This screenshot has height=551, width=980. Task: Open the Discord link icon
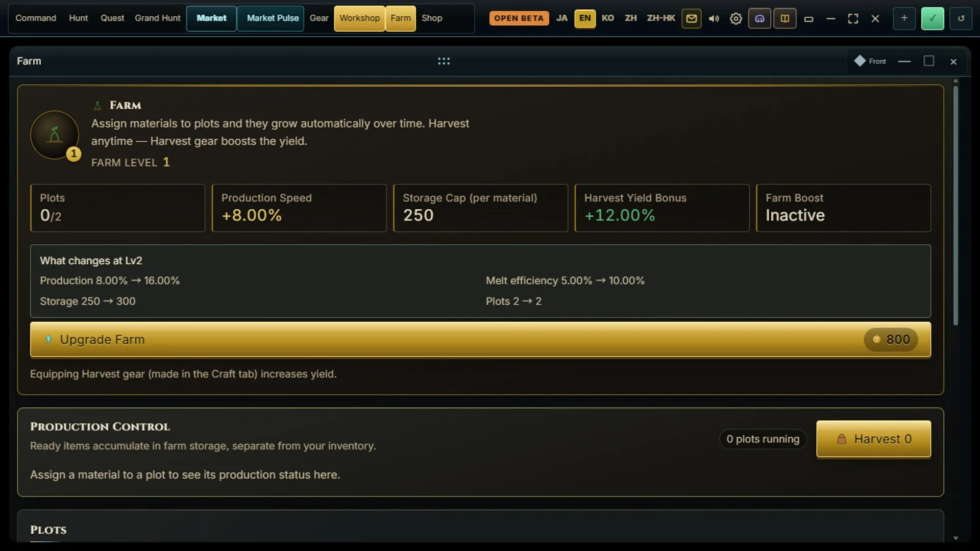(759, 18)
